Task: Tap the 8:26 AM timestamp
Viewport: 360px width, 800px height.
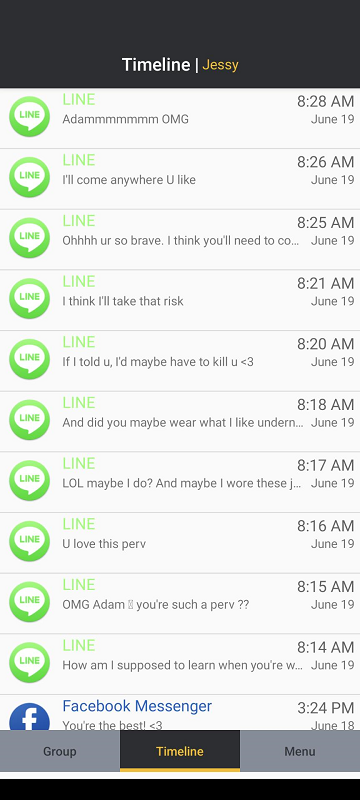Action: (x=325, y=162)
